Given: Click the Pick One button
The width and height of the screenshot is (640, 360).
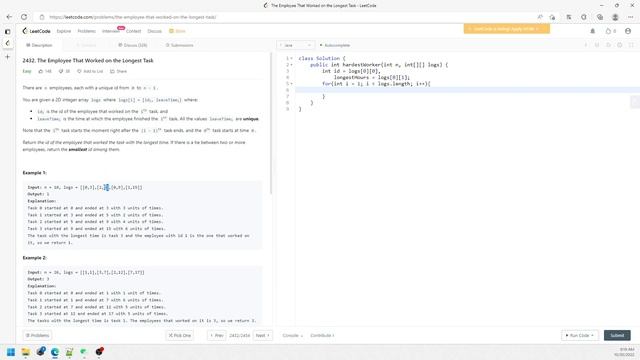Looking at the screenshot, I should coord(180,336).
